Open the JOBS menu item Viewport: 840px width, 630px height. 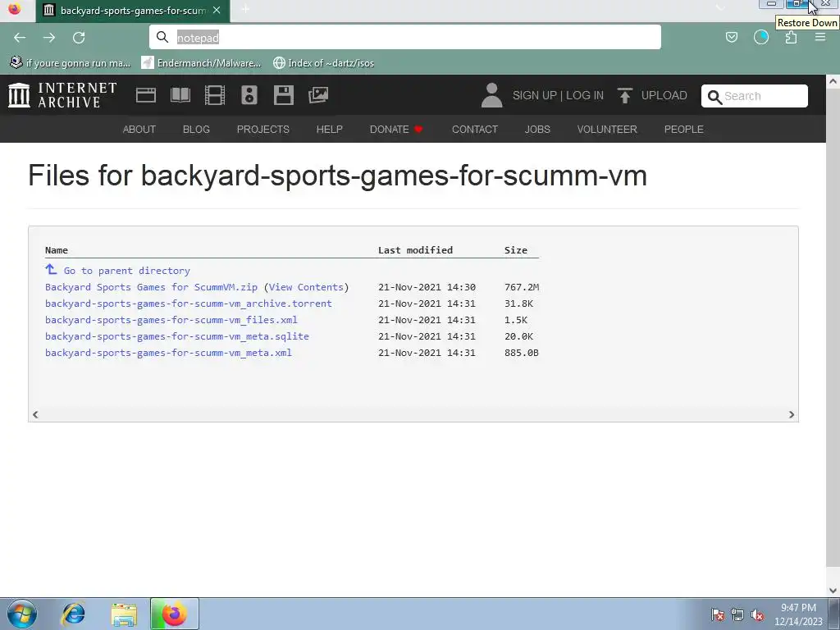537,129
